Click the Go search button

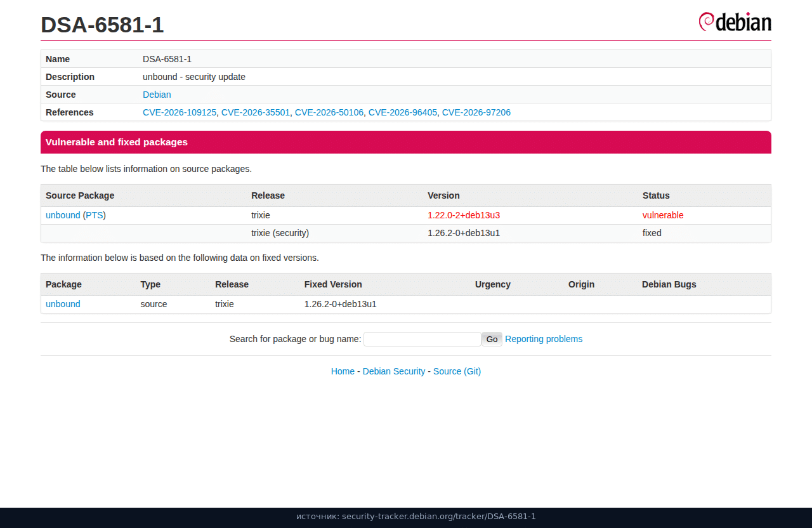[492, 339]
